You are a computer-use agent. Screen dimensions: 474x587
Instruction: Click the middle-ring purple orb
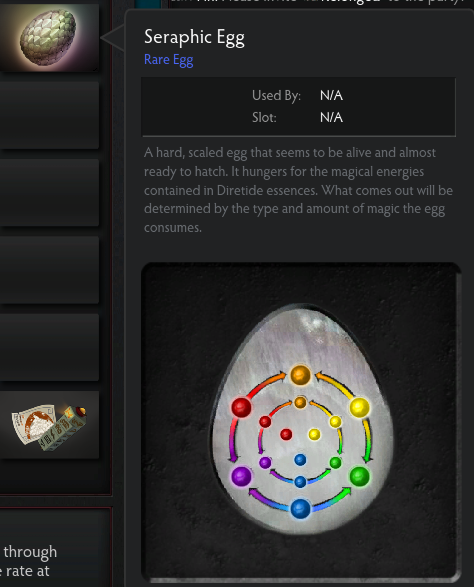(265, 463)
